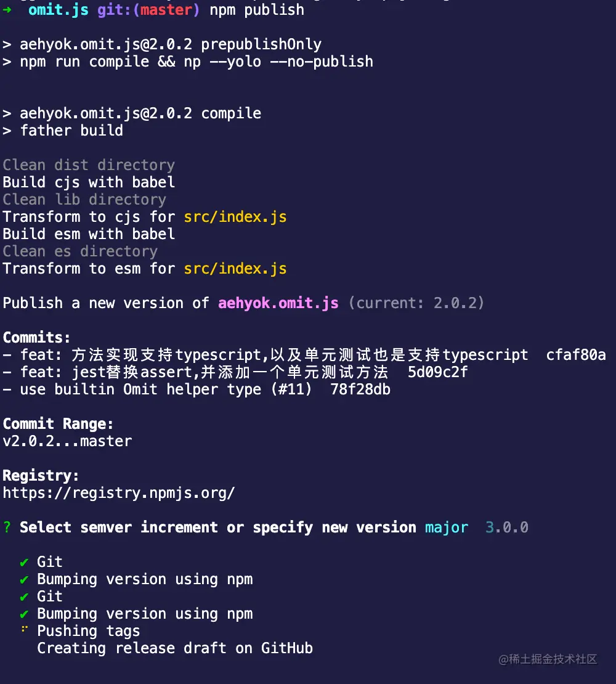
Task: Click the first src/index.js path after cjs
Action: [x=235, y=218]
